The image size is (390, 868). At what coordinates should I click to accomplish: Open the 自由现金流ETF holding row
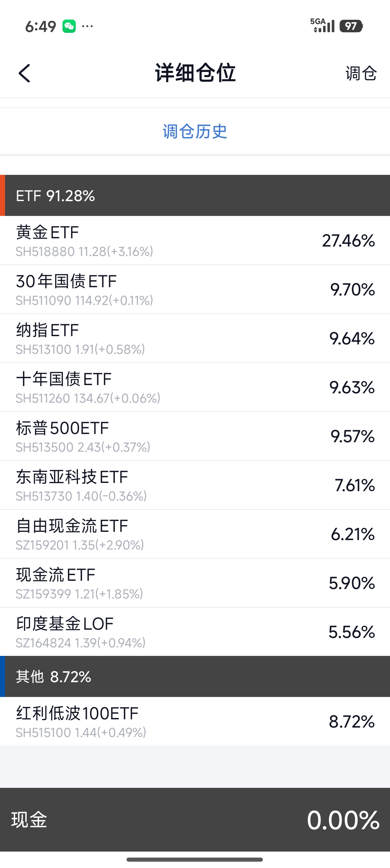click(x=195, y=534)
